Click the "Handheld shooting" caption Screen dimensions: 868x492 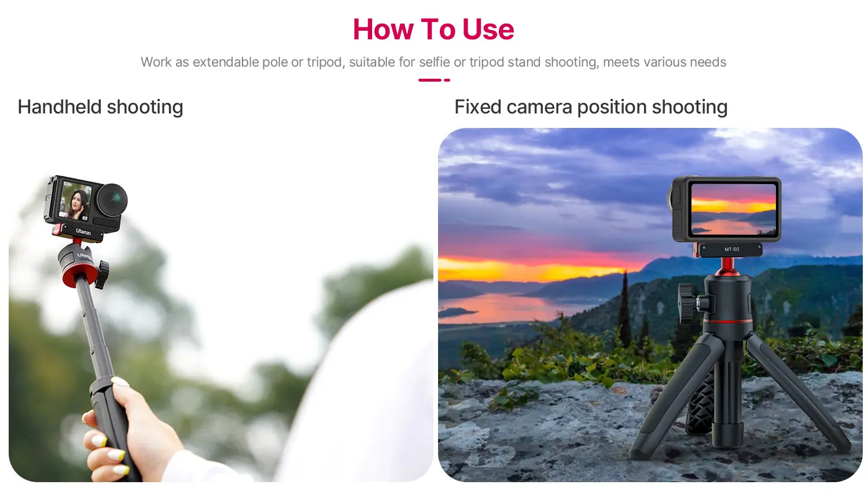point(100,107)
